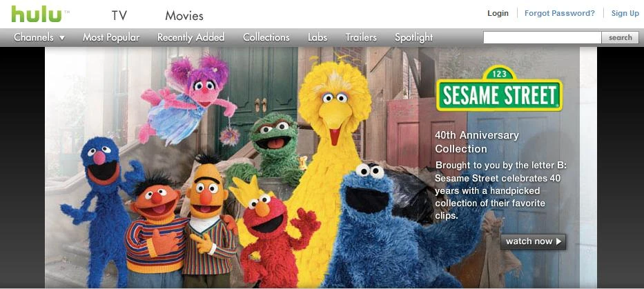Click the watch now button
The width and height of the screenshot is (644, 289).
click(533, 241)
